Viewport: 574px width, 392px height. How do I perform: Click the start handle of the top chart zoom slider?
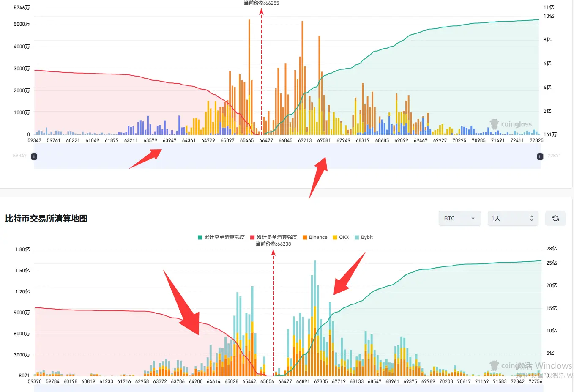point(34,156)
